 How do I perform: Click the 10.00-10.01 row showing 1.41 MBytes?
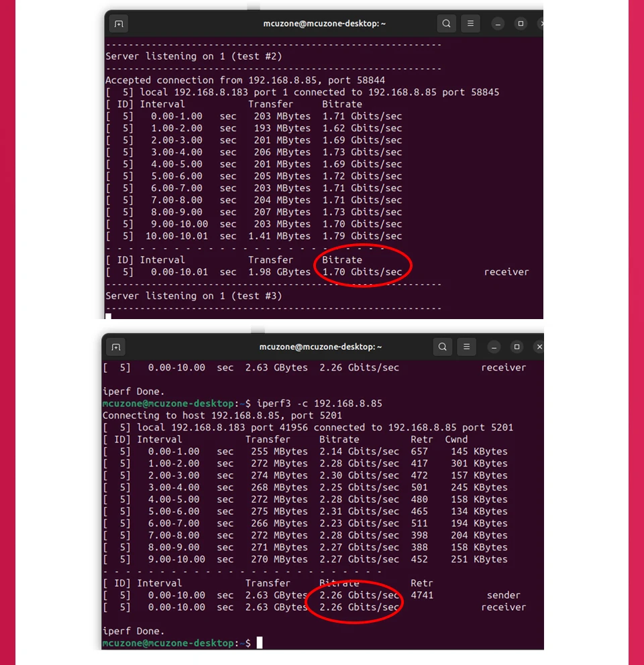tap(254, 236)
